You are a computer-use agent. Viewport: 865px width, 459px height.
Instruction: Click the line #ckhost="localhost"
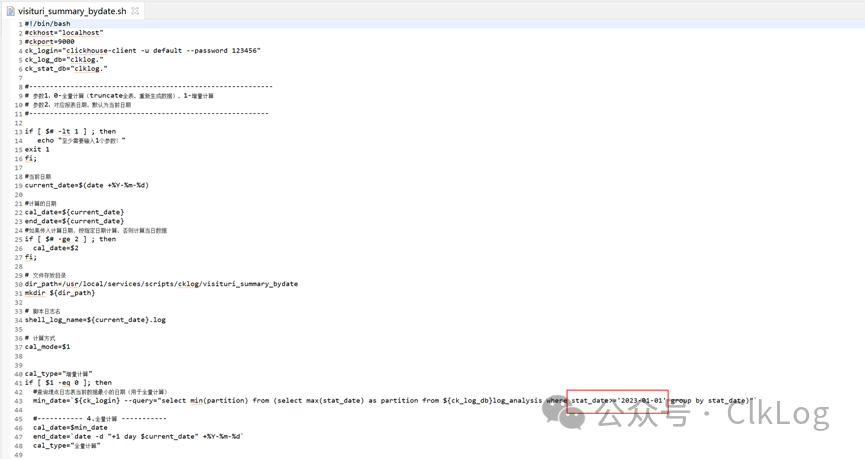point(64,33)
